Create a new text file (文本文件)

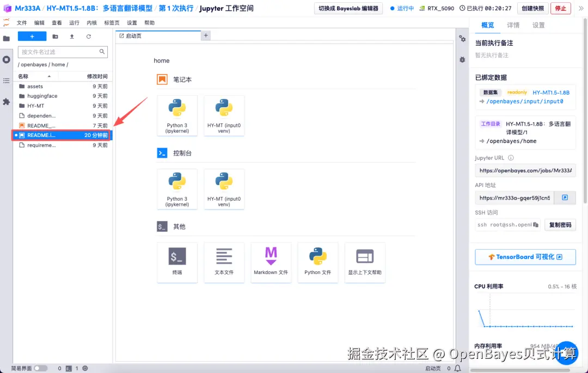[x=224, y=262]
